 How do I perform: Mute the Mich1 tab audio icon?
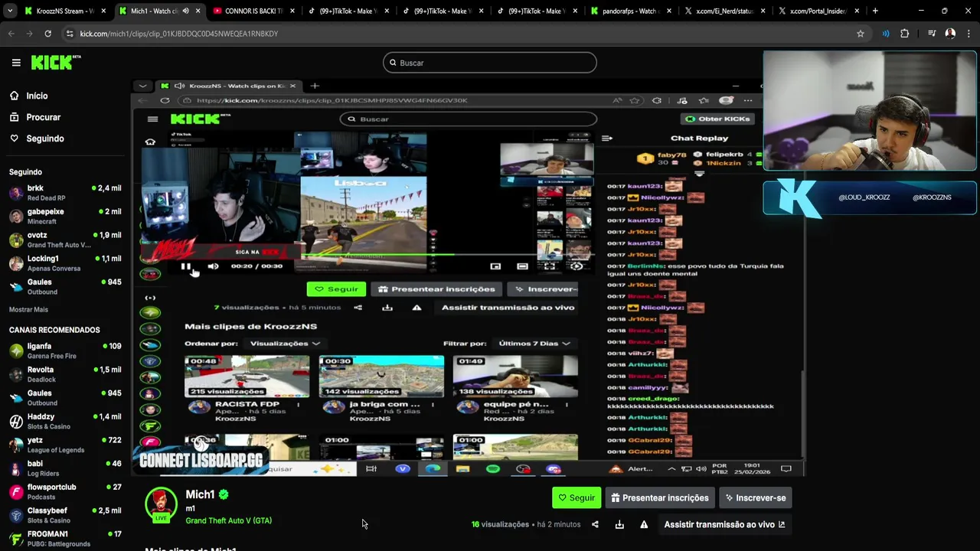[x=185, y=11]
